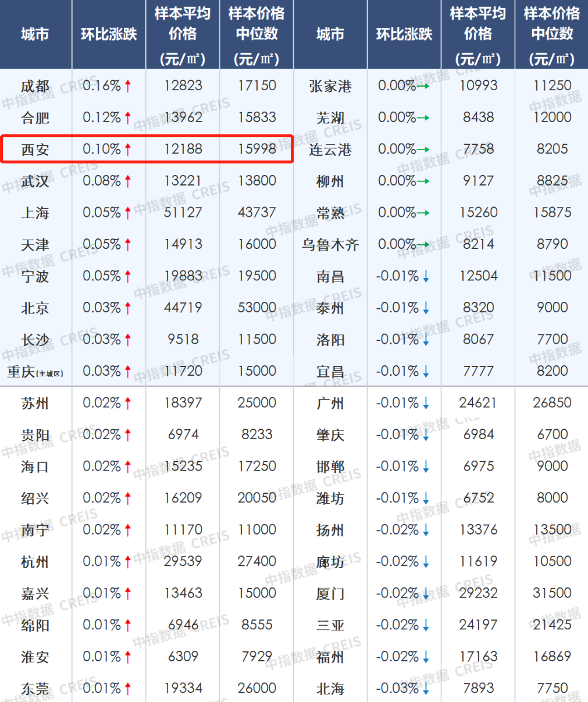Click the red up arrow beside 西安's 0.10%

[x=128, y=149]
